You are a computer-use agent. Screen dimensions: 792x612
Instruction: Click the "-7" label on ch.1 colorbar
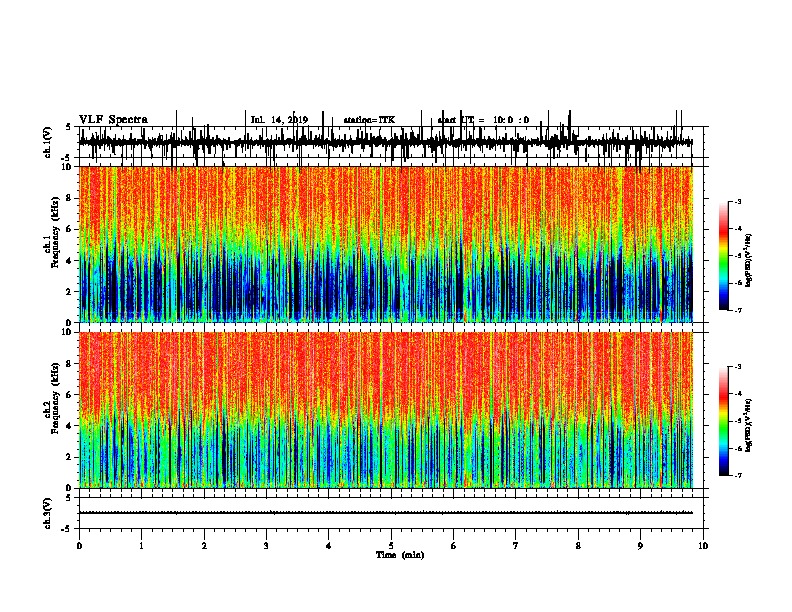pyautogui.click(x=738, y=310)
